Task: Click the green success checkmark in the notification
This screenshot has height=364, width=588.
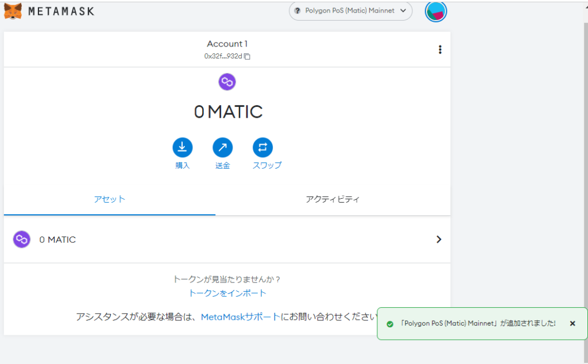Action: pos(390,324)
